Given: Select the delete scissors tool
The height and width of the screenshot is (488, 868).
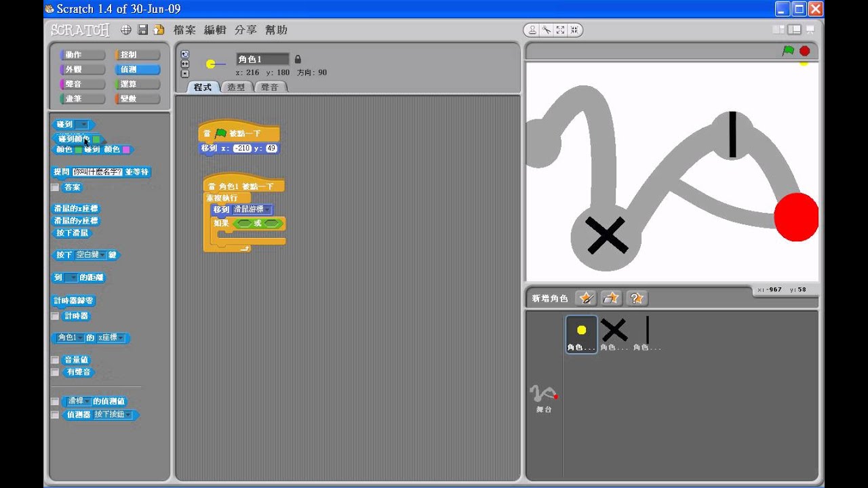Looking at the screenshot, I should [x=546, y=30].
